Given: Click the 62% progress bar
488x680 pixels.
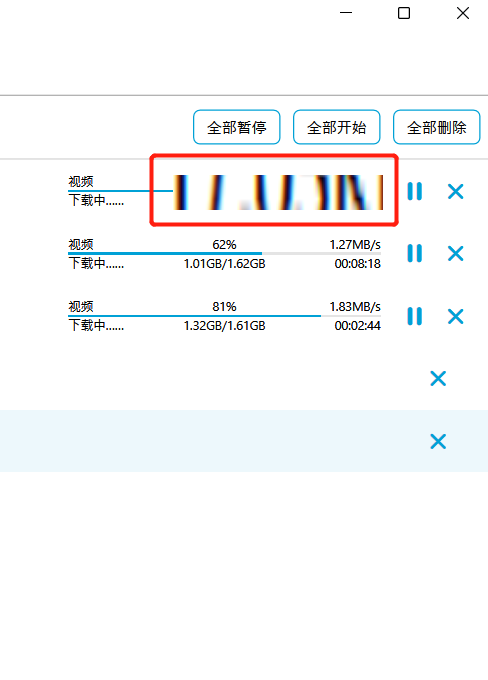Looking at the screenshot, I should [224, 254].
